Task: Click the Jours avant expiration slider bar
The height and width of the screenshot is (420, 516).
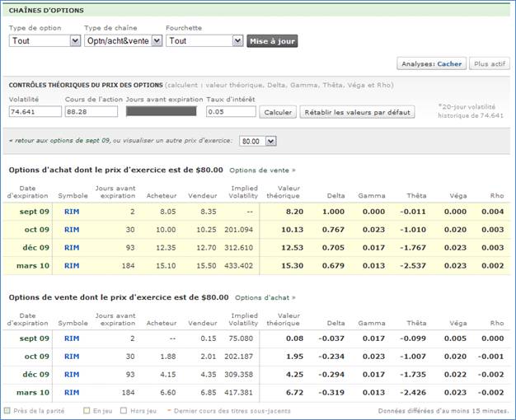Action: 161,111
